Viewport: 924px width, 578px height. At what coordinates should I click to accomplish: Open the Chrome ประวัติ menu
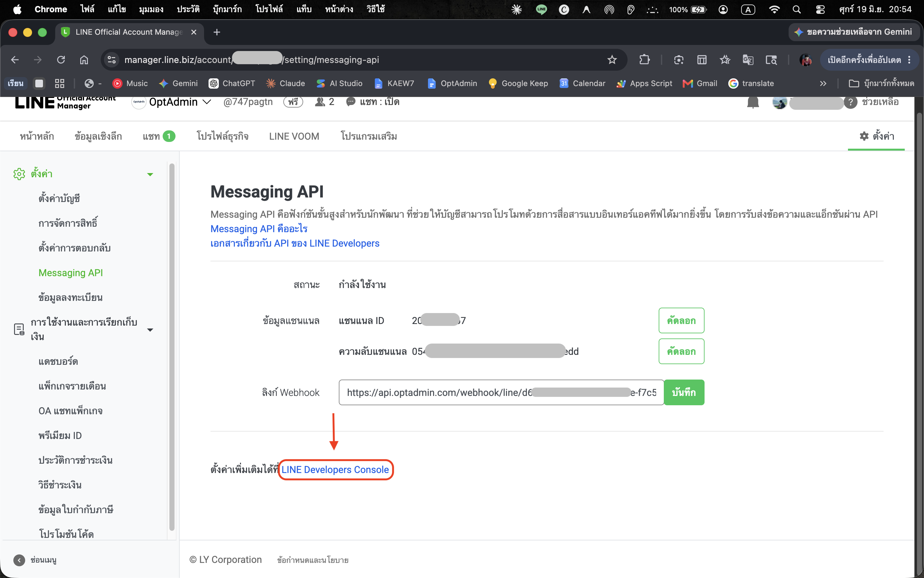click(188, 10)
